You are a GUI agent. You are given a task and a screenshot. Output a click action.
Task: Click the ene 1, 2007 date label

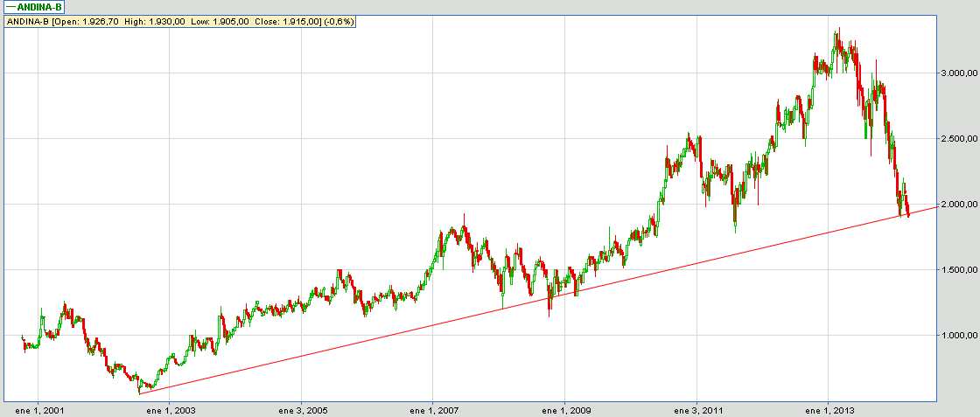[x=432, y=411]
